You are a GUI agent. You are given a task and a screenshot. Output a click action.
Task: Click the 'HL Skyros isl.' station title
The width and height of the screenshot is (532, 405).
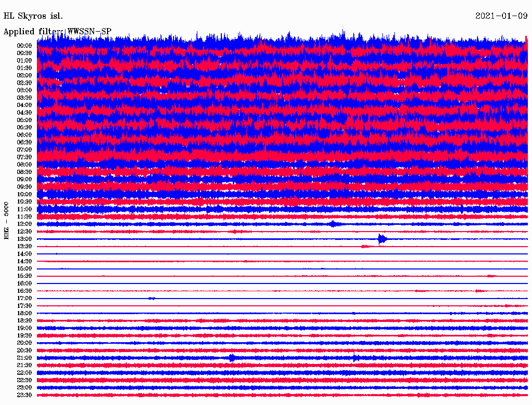point(33,16)
